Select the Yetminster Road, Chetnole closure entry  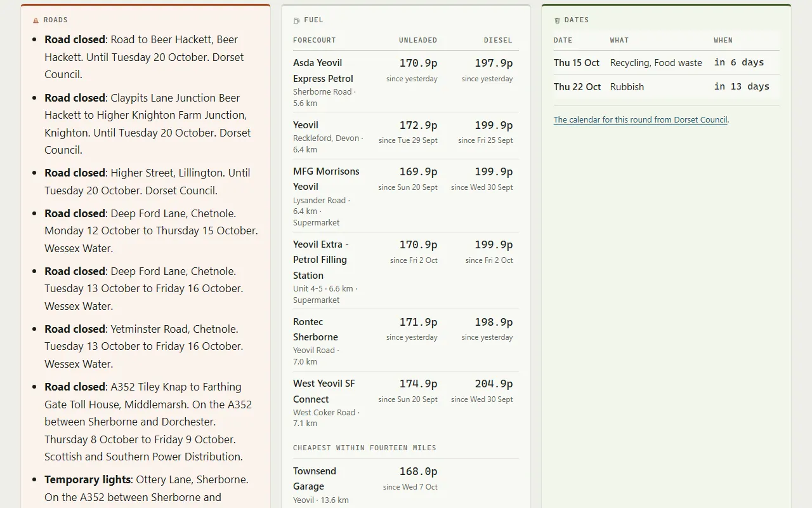tap(152, 346)
